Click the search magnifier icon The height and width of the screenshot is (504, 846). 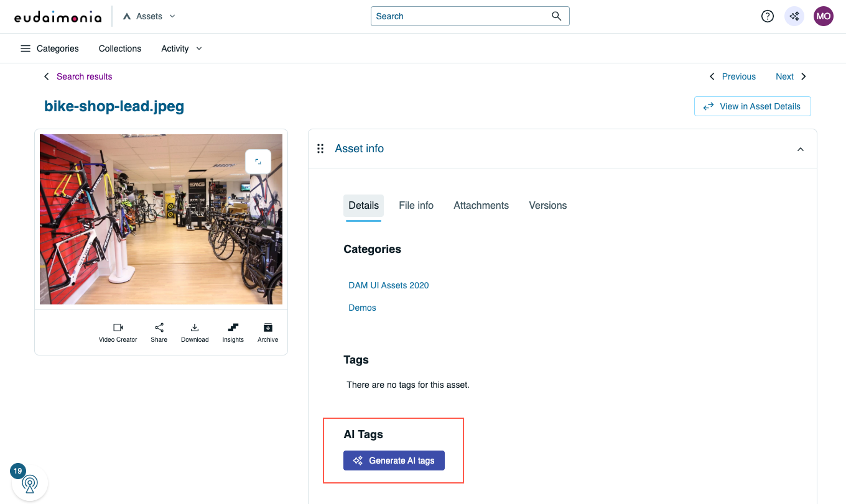point(557,16)
